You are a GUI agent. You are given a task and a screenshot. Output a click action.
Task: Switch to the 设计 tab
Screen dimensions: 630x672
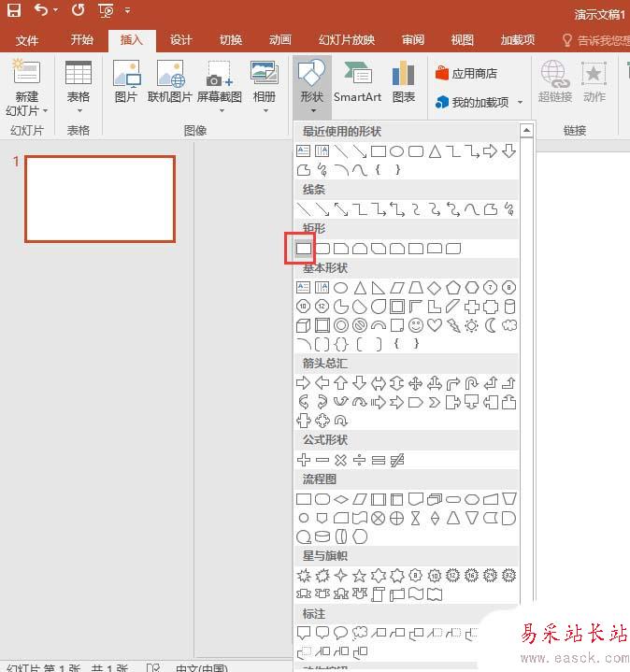[x=180, y=40]
